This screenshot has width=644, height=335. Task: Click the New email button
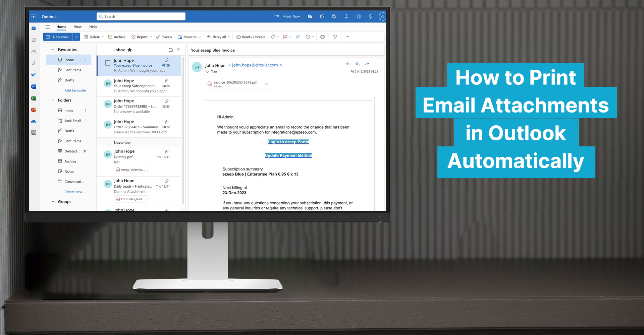click(x=58, y=37)
